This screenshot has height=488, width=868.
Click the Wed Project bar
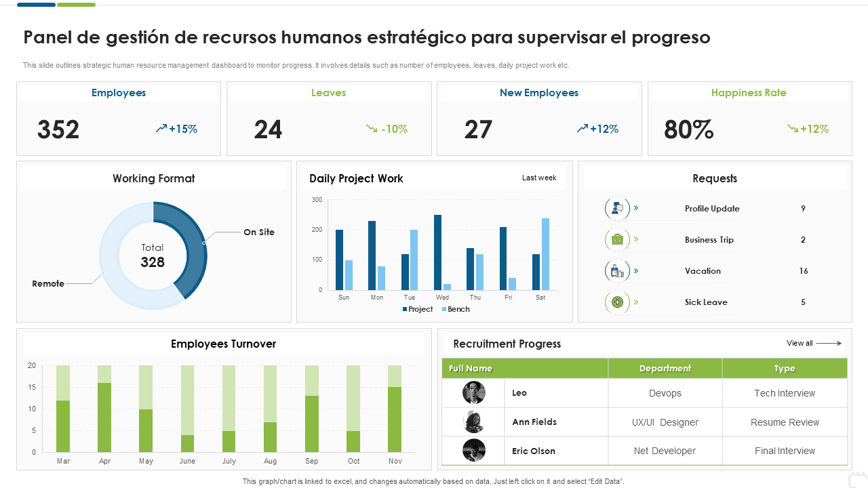coord(437,252)
